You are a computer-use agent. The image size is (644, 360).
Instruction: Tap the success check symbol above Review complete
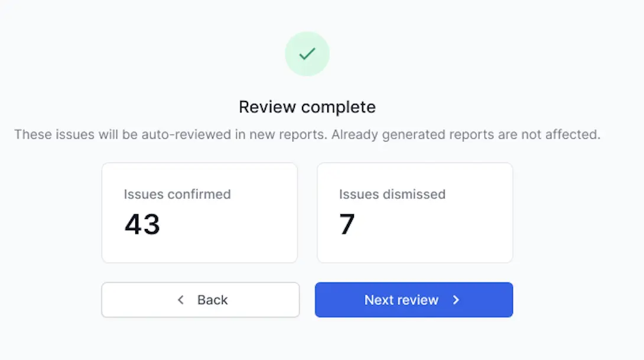point(307,54)
